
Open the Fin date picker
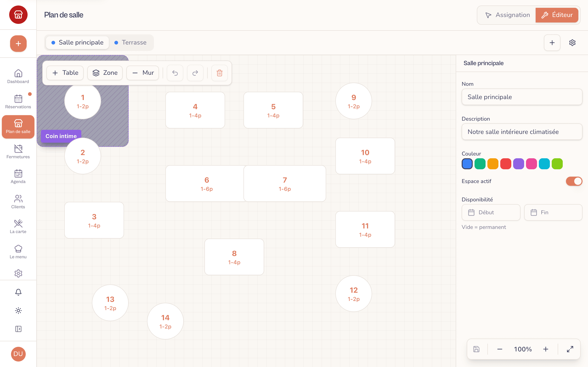click(553, 212)
